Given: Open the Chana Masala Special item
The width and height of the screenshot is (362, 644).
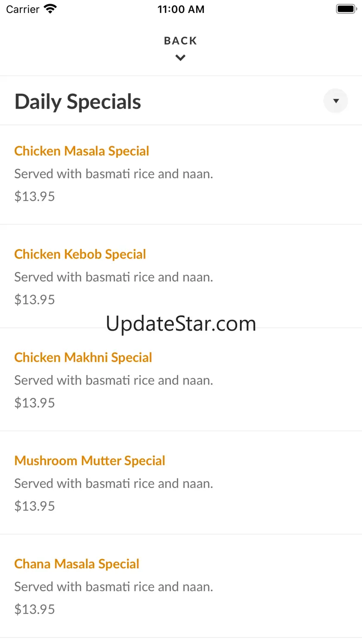Looking at the screenshot, I should point(77,563).
